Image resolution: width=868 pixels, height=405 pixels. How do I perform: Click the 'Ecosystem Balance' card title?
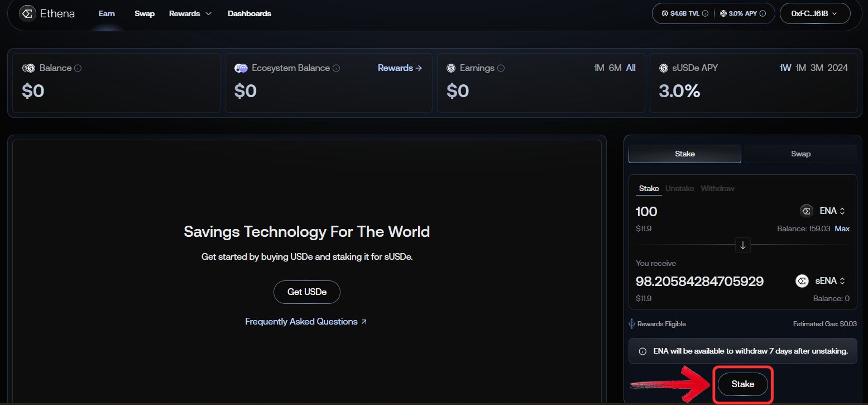(291, 68)
